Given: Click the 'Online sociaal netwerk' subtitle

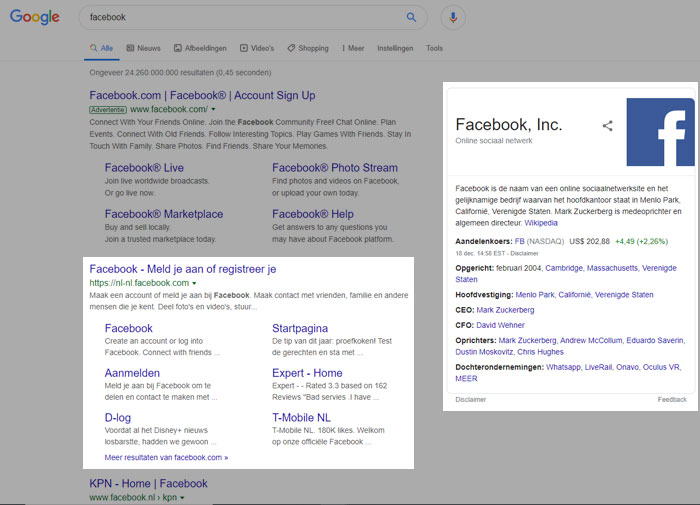Looking at the screenshot, I should click(494, 141).
